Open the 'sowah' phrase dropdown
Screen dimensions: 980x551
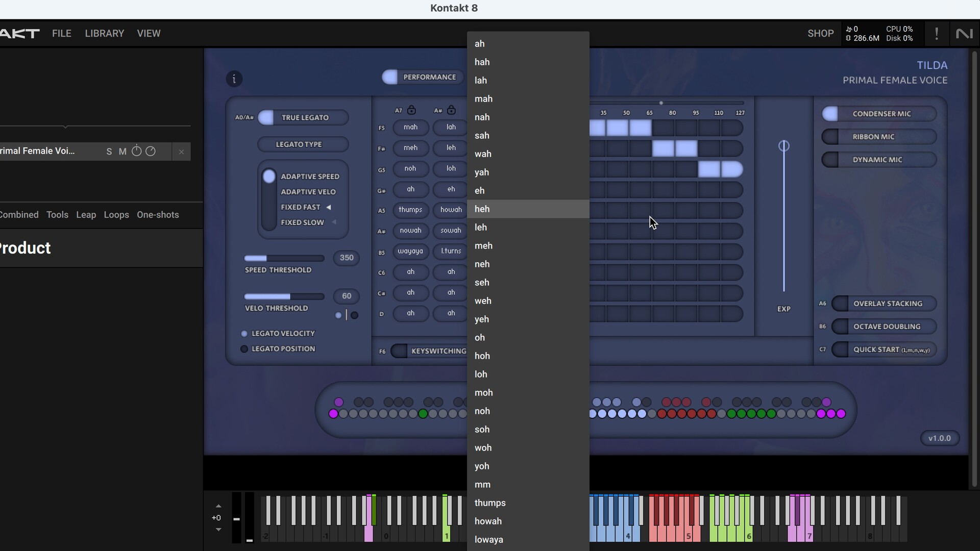coord(450,231)
